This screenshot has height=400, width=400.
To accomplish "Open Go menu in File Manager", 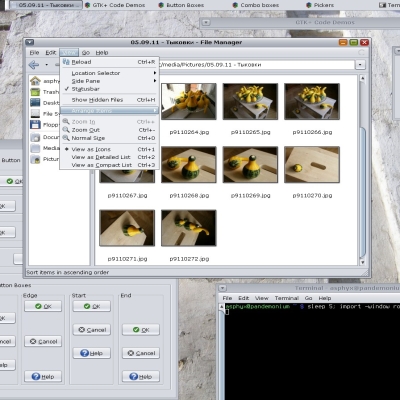I will point(86,53).
